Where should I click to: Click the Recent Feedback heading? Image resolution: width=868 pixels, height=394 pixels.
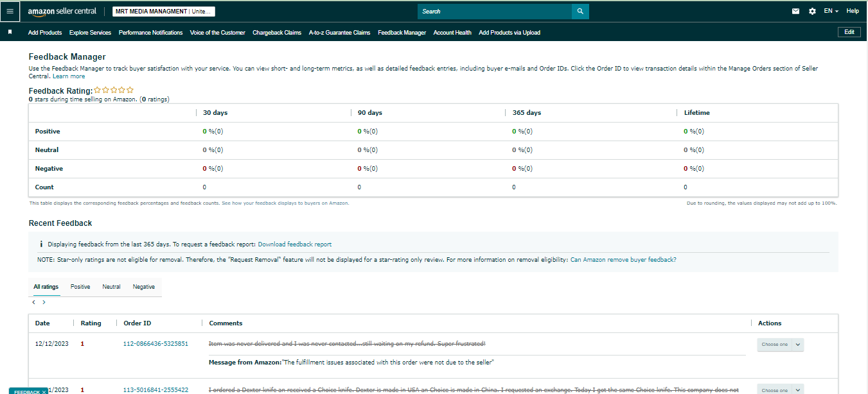click(60, 223)
